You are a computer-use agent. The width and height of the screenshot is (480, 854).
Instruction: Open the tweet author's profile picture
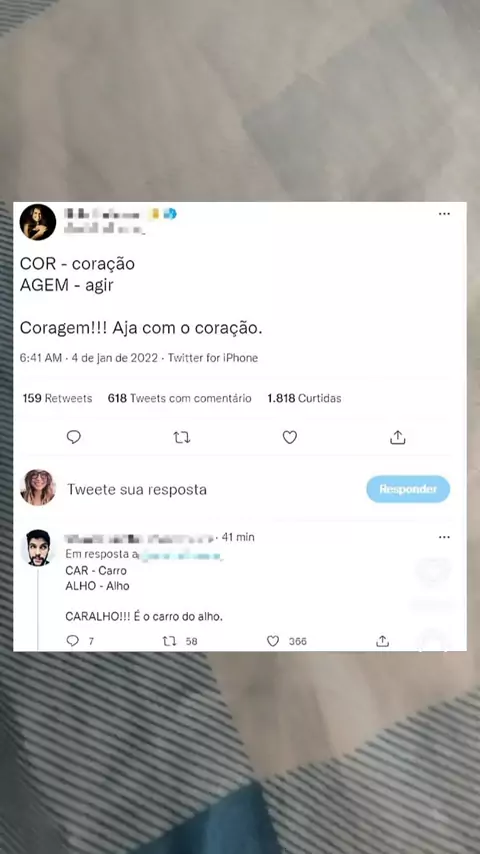tap(38, 222)
